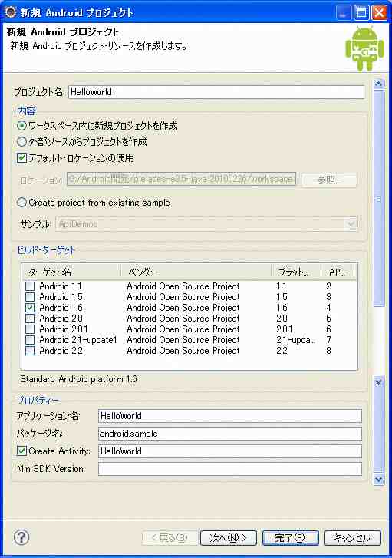This screenshot has height=558, width=392.
Task: Click the ベンダー column header
Action: pos(196,272)
